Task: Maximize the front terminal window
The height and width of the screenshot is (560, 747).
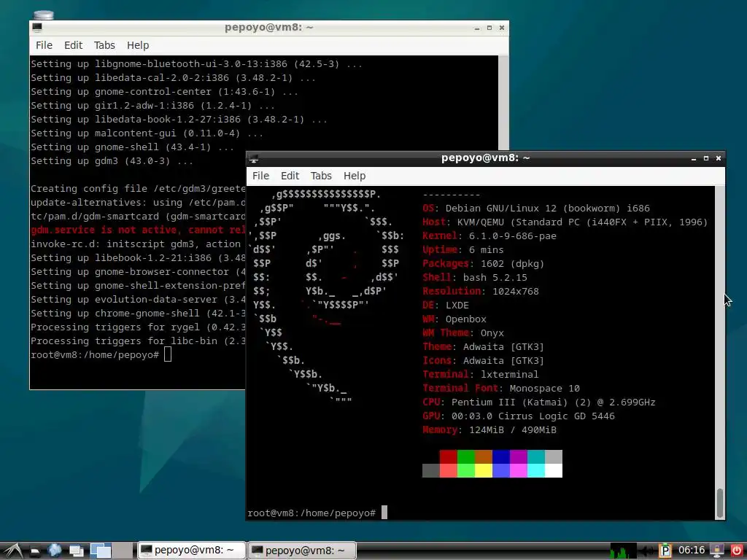Action: [x=706, y=158]
